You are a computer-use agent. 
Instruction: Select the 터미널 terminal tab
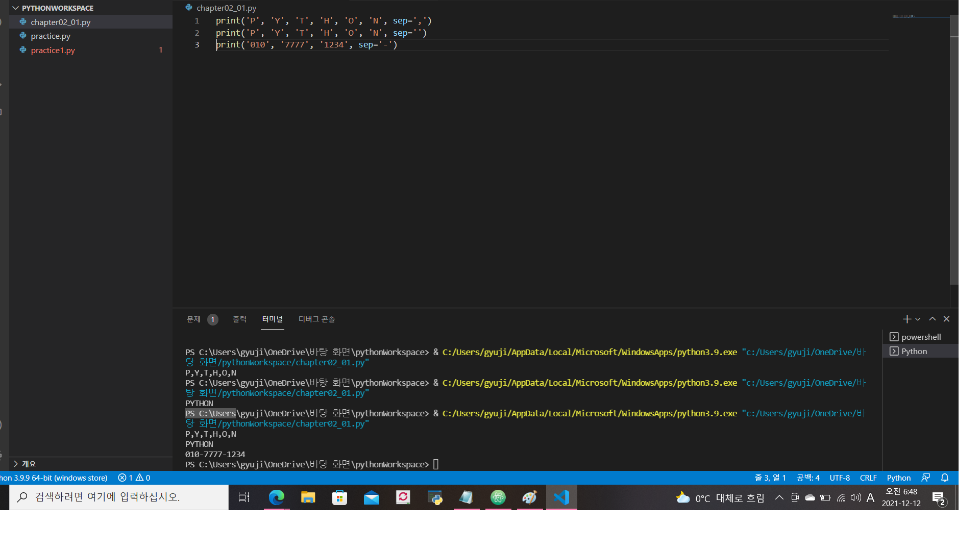click(x=272, y=319)
